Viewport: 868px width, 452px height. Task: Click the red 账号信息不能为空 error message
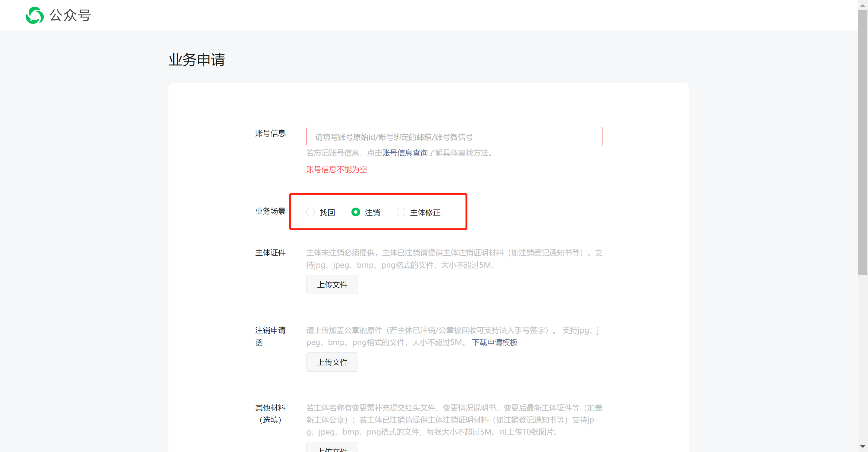point(336,169)
